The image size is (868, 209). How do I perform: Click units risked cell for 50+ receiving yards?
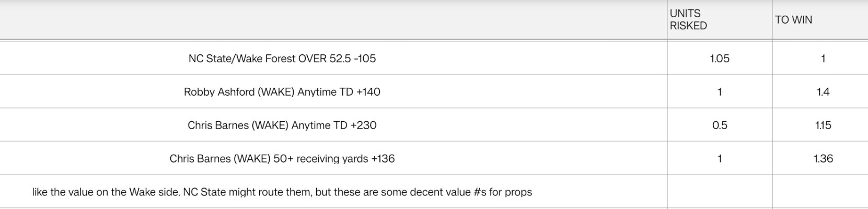tap(720, 159)
